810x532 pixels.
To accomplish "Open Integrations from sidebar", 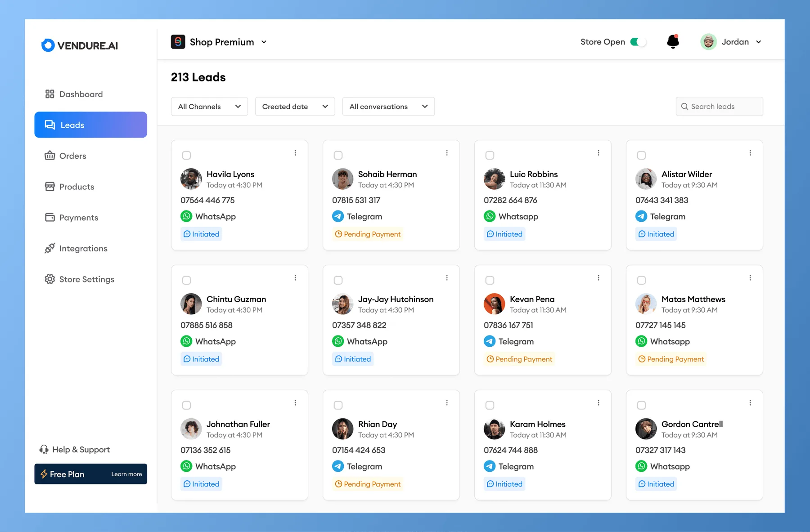I will coord(76,248).
